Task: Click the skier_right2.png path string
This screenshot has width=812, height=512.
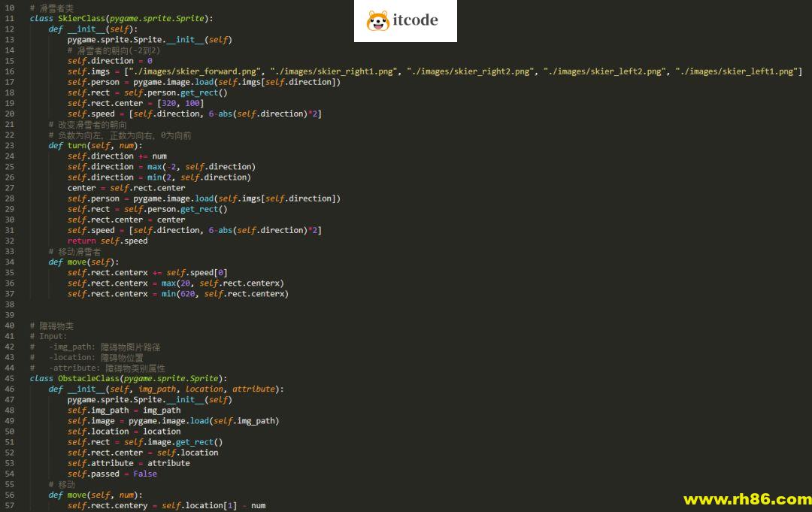Action: 471,71
